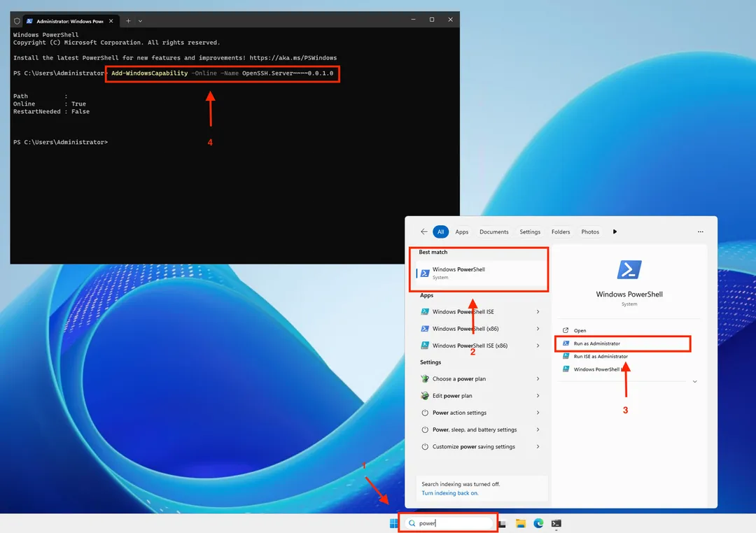This screenshot has height=533, width=756.
Task: Expand Power, sleep, and battery settings chevron
Action: [x=538, y=429]
